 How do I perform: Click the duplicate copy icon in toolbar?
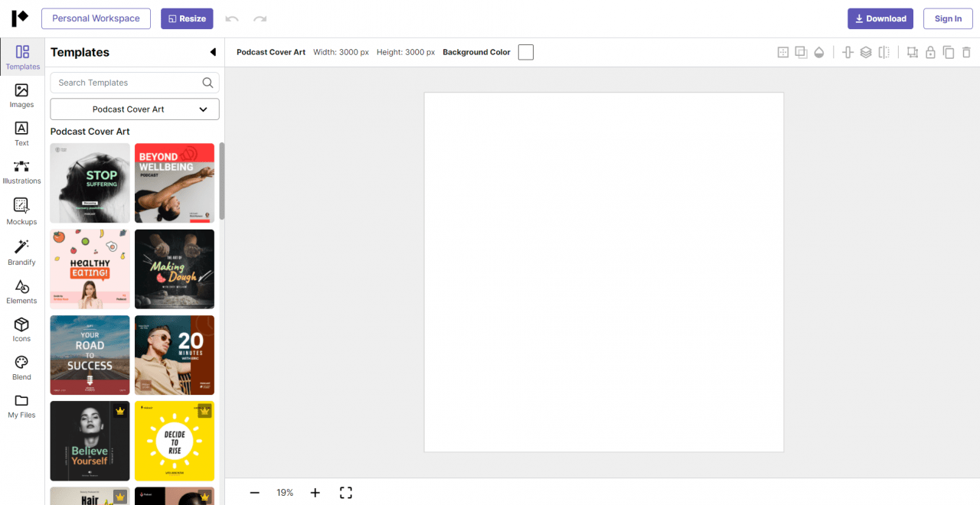coord(949,52)
